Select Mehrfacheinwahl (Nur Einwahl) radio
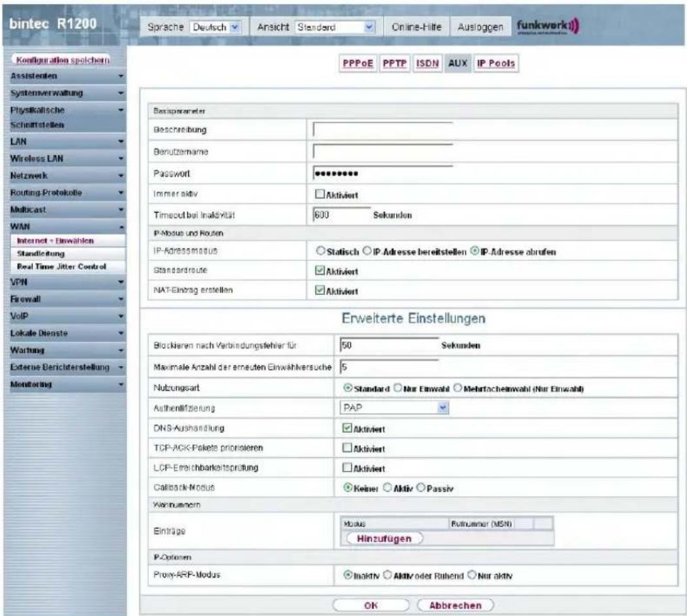This screenshot has height=616, width=687. tap(458, 388)
